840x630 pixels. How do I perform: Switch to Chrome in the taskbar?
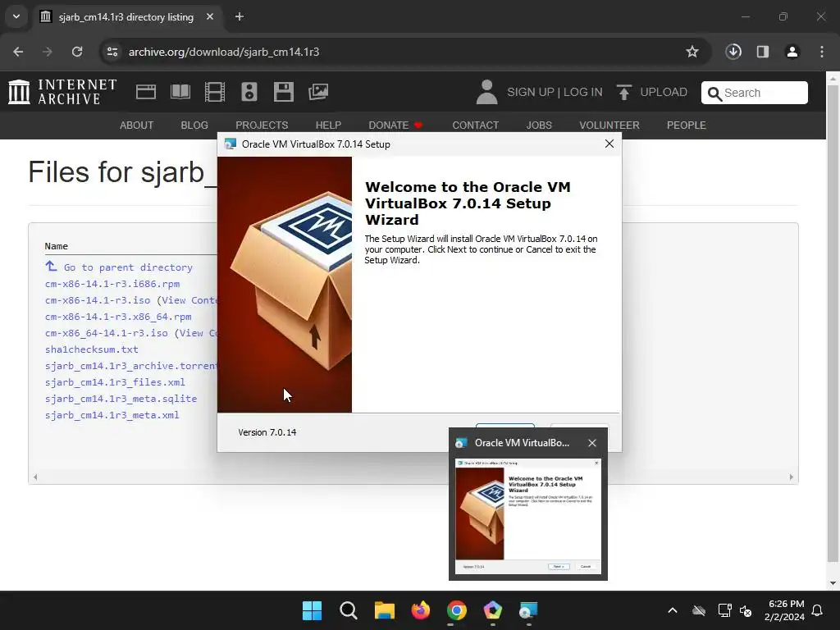click(456, 610)
